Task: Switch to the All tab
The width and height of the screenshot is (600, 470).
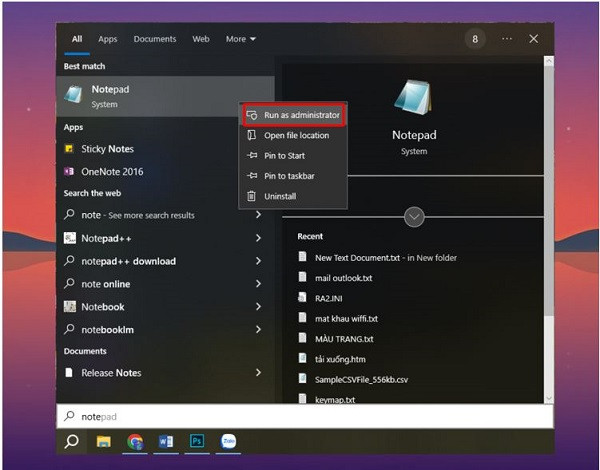Action: point(77,39)
